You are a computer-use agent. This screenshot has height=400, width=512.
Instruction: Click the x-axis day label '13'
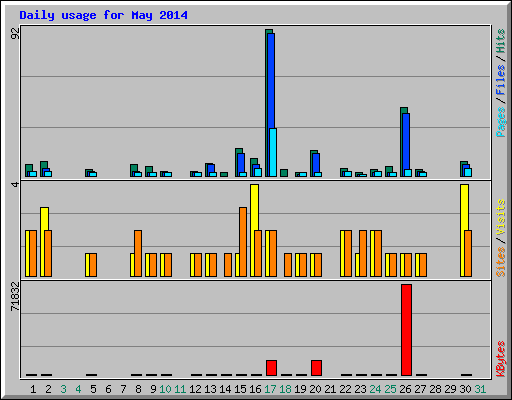click(210, 389)
